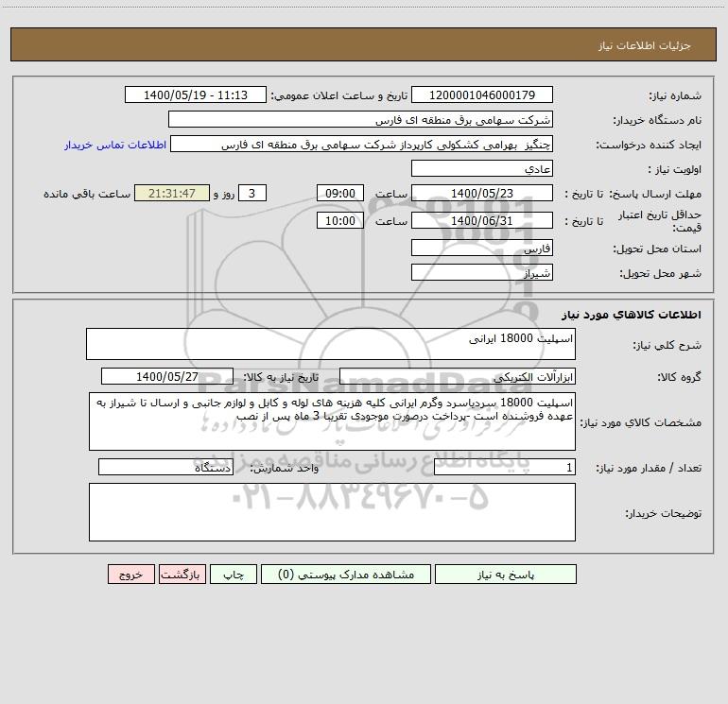Viewport: 728px width, 704px height.
Task: Click the پاسخ به نیاز button
Action: click(x=506, y=574)
